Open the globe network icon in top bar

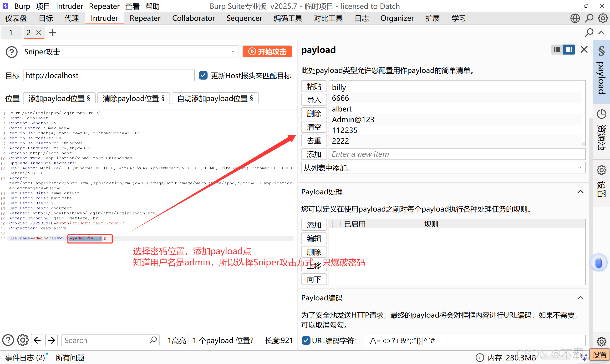coord(575,18)
